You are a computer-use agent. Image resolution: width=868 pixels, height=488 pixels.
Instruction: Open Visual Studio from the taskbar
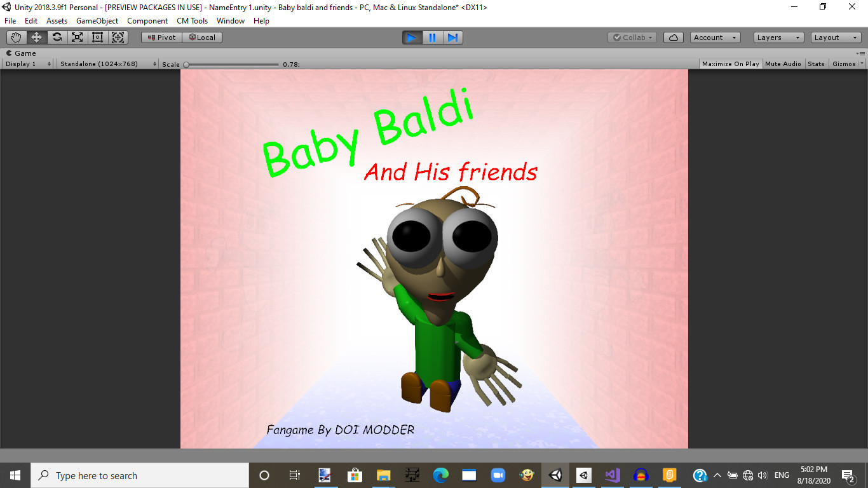click(611, 475)
